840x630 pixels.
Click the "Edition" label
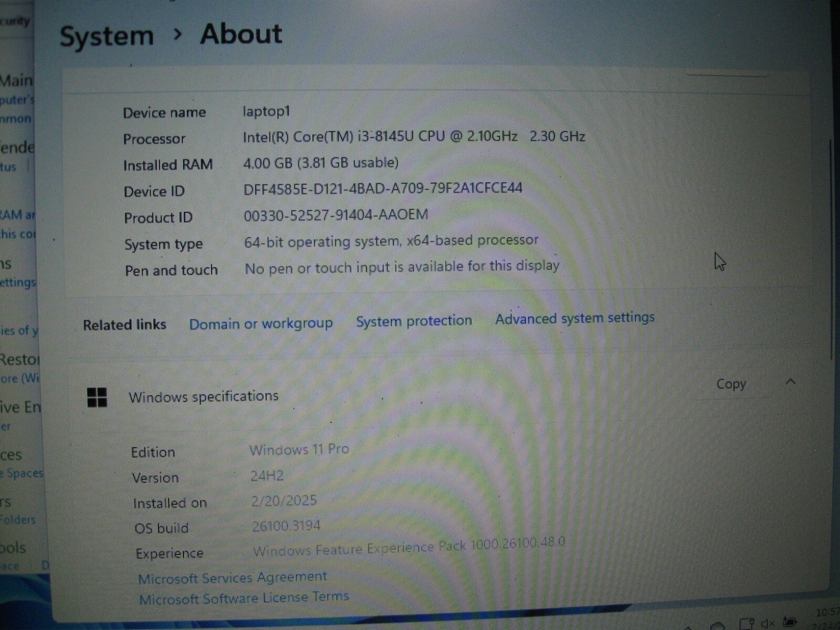tap(153, 452)
